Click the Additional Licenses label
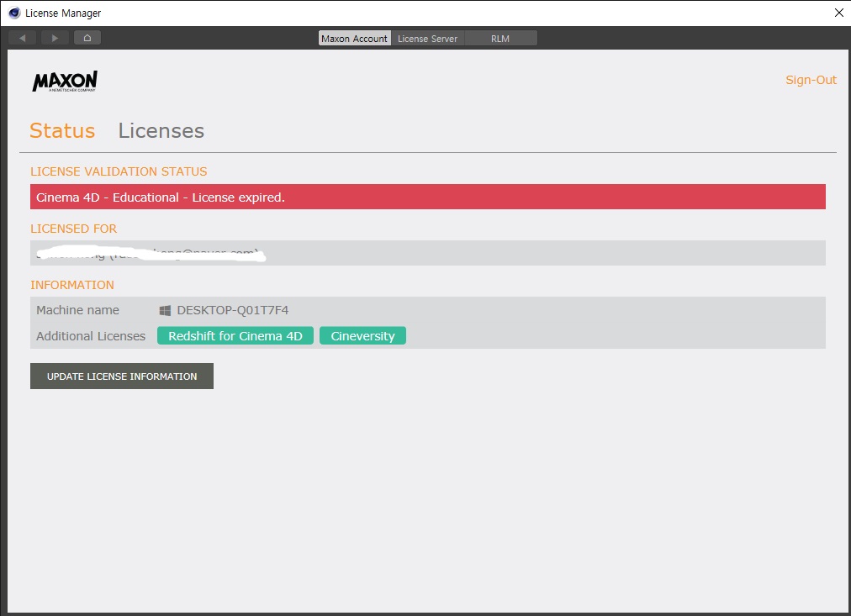This screenshot has height=616, width=851. click(x=91, y=336)
